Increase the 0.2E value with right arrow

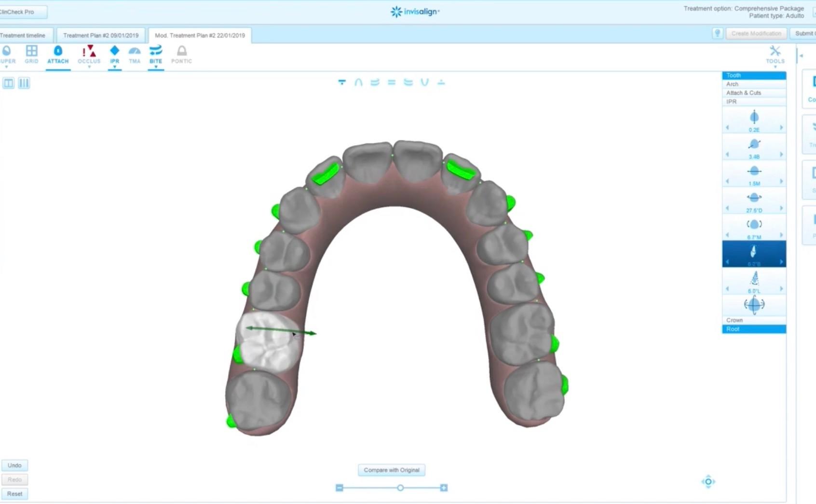coord(781,128)
